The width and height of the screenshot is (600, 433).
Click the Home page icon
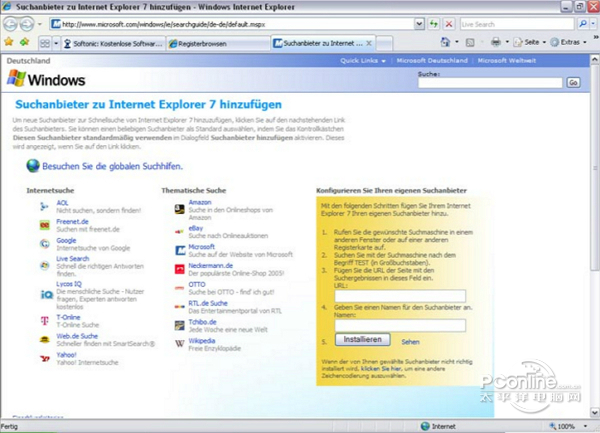pos(445,42)
